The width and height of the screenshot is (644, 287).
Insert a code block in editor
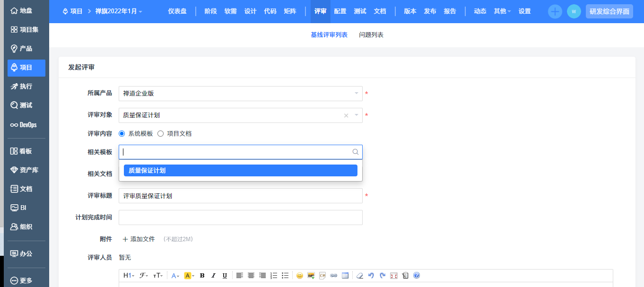click(322, 276)
